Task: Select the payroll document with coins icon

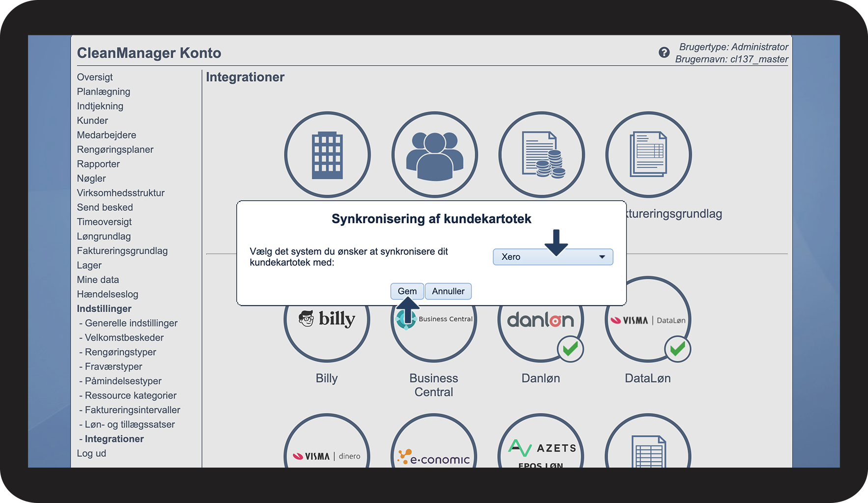Action: tap(541, 155)
